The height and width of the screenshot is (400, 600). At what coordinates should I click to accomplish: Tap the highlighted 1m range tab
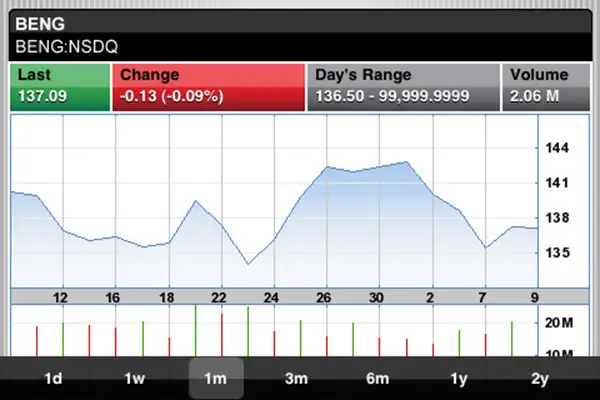point(216,379)
